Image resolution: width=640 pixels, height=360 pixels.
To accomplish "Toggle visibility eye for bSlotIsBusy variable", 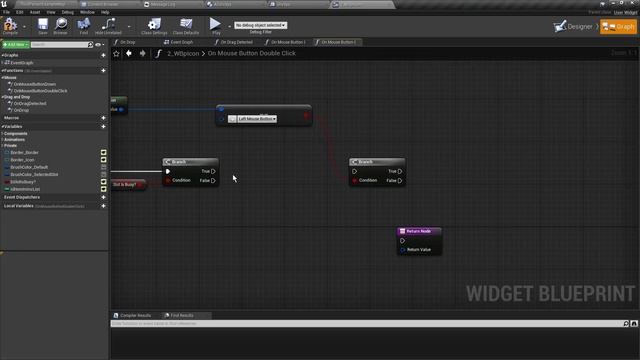I will coord(104,182).
